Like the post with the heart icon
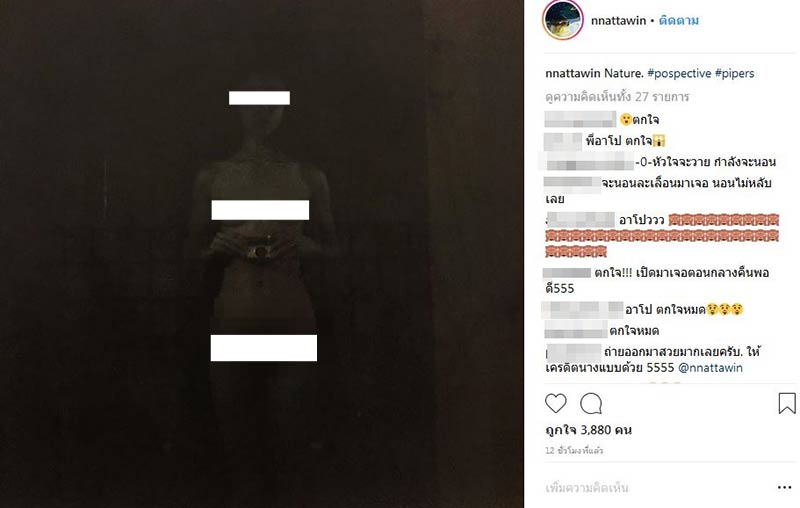The image size is (800, 508). click(x=556, y=403)
